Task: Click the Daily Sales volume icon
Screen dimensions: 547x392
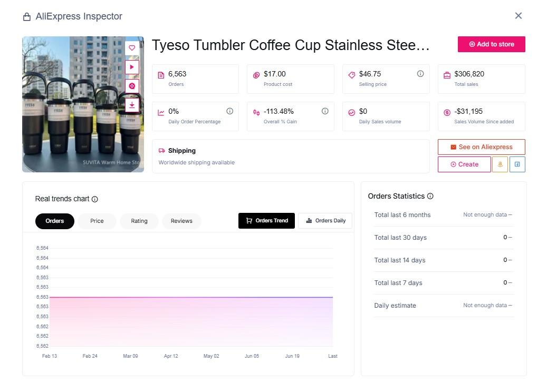Action: [352, 113]
